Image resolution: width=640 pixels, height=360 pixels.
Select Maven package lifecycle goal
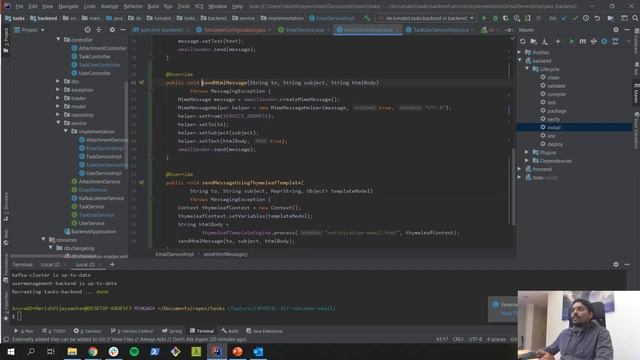point(557,111)
